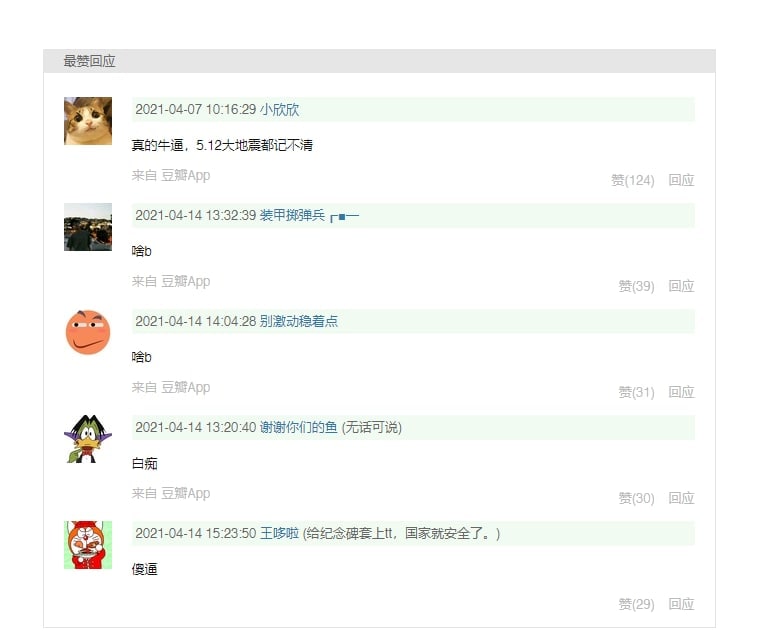Click the 最赞回应 section header

coord(89,61)
